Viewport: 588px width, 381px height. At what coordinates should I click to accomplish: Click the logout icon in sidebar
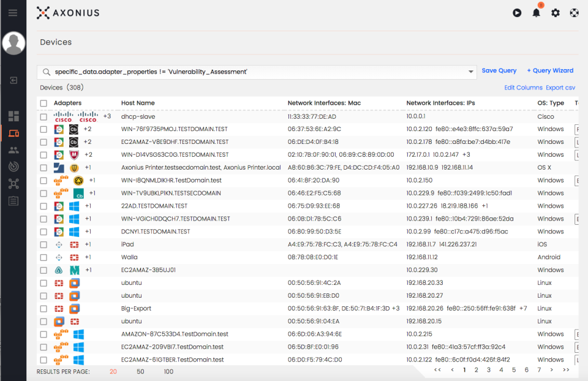pos(13,80)
